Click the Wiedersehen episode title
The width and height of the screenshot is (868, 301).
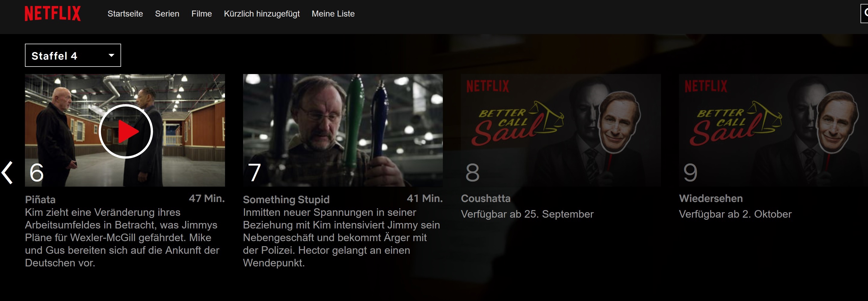(711, 198)
